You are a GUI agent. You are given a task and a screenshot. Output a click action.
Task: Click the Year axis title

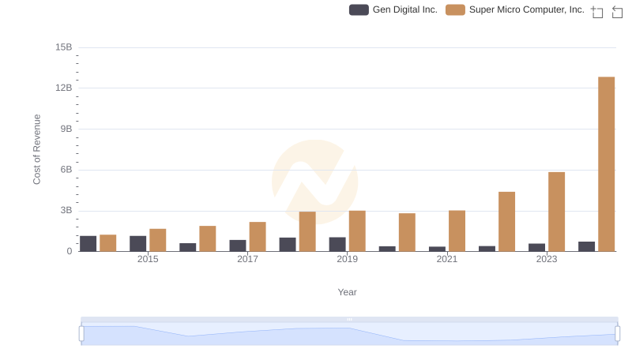(x=347, y=292)
